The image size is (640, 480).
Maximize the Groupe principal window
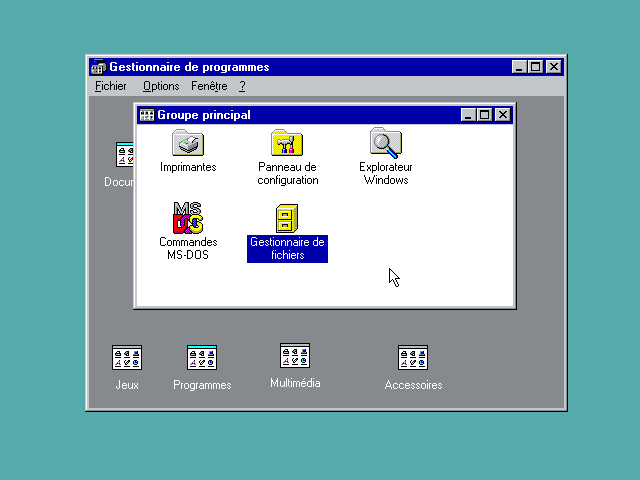(x=484, y=115)
